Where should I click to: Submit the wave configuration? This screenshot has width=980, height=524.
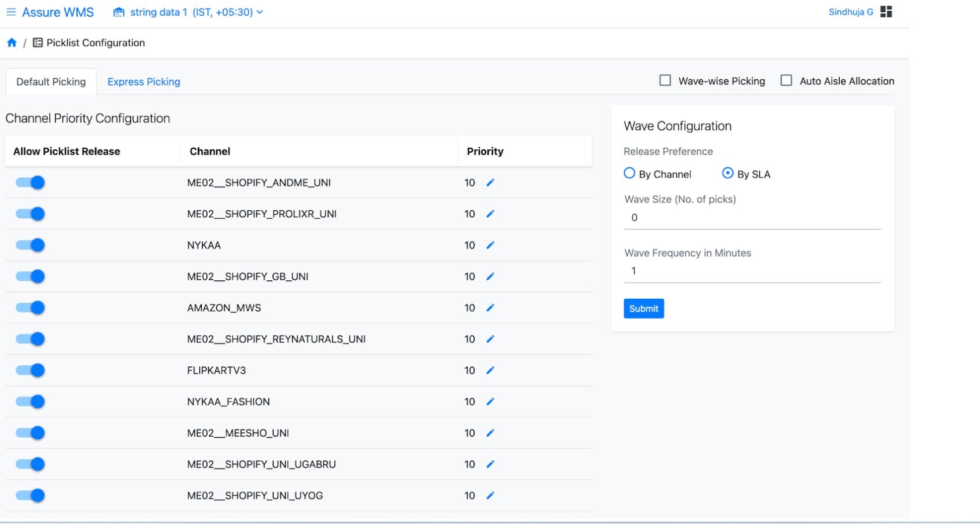tap(643, 309)
